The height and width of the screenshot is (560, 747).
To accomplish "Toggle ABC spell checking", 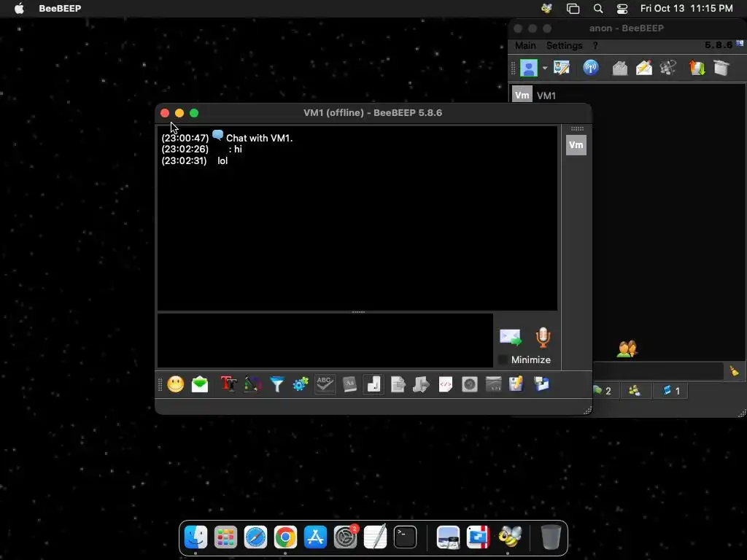I will [x=325, y=384].
